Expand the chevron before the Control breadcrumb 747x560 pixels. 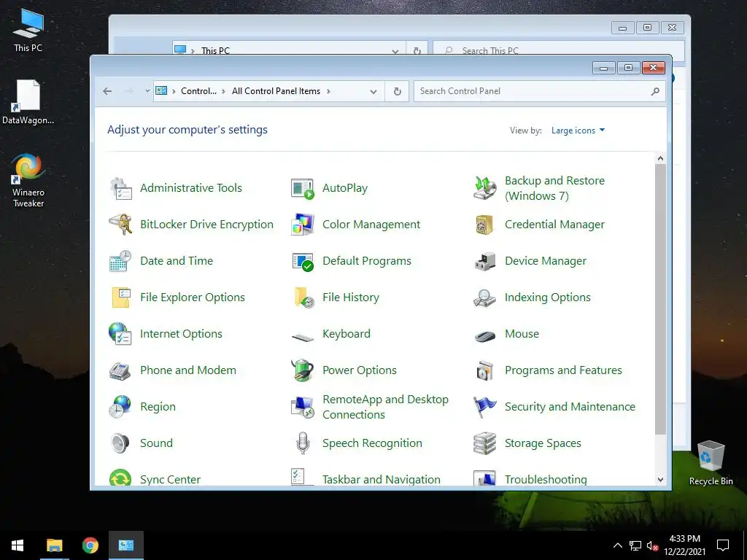[x=174, y=91]
